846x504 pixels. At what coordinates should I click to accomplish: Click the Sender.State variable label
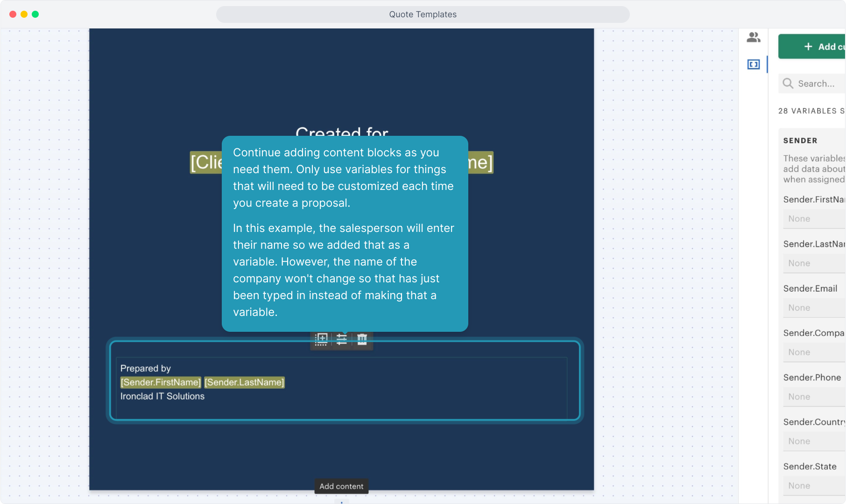coord(810,467)
